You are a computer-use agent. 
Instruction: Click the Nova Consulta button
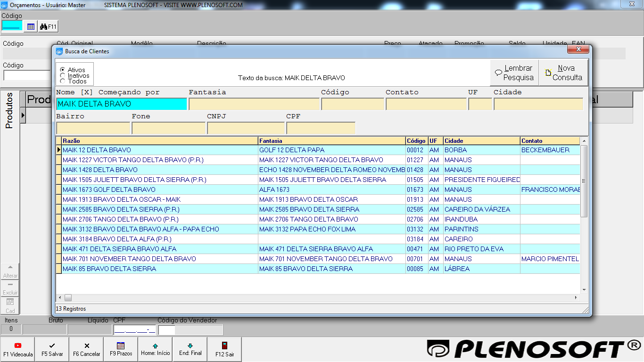point(563,73)
